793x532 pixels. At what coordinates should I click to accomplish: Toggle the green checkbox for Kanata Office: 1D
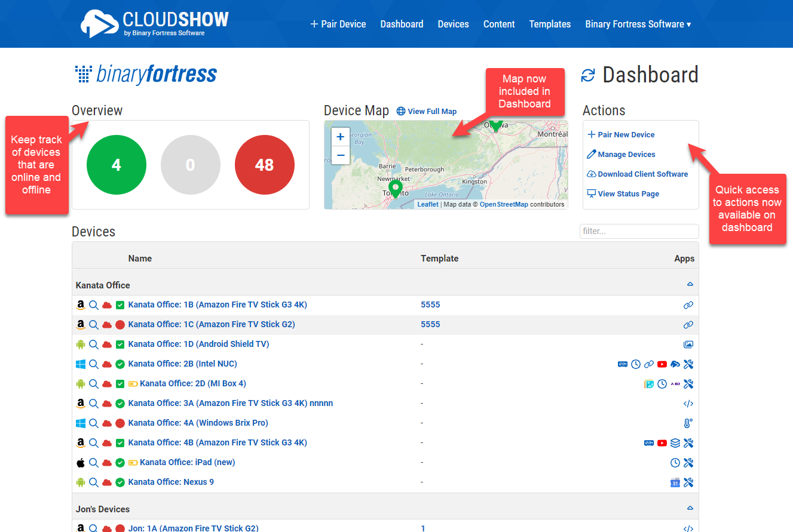tap(120, 345)
